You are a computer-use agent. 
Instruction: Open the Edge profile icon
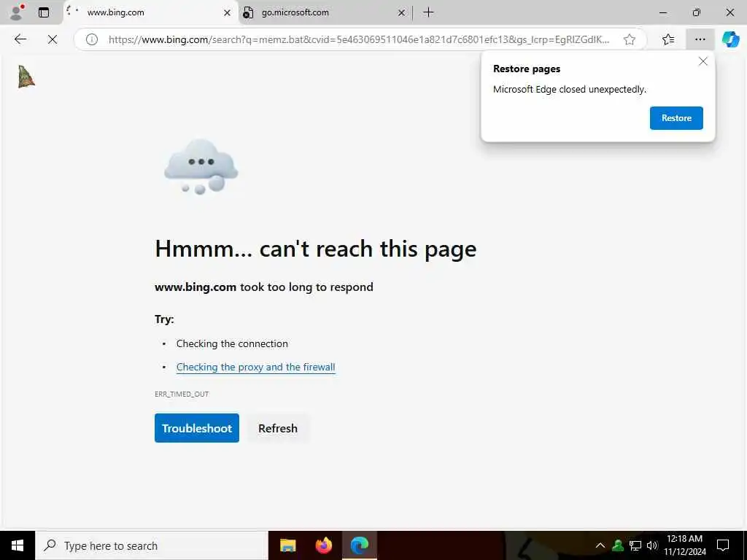17,12
